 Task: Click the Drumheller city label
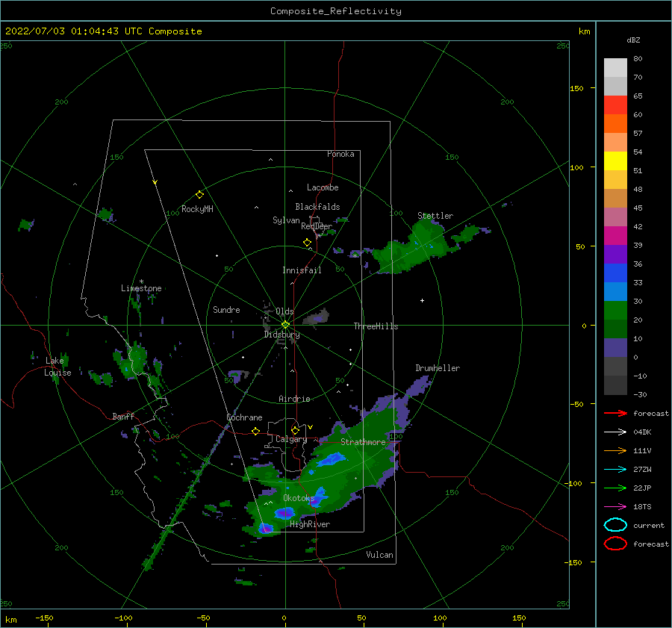tap(438, 368)
